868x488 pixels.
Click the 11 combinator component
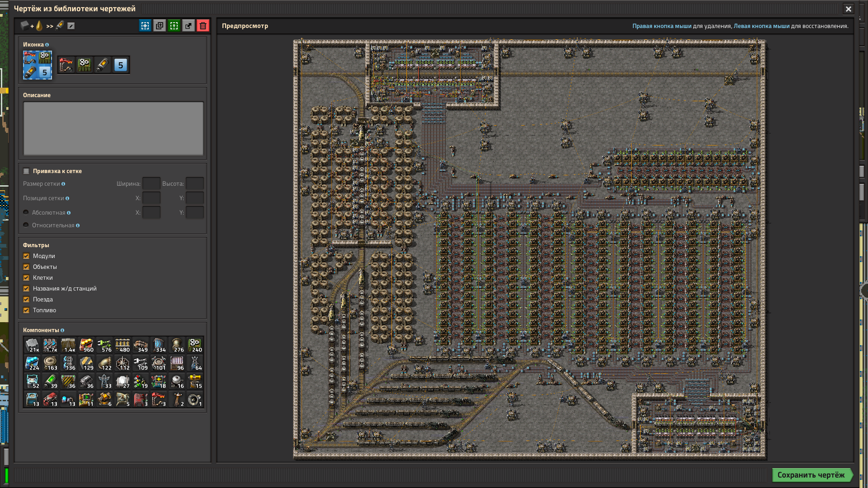tap(86, 399)
